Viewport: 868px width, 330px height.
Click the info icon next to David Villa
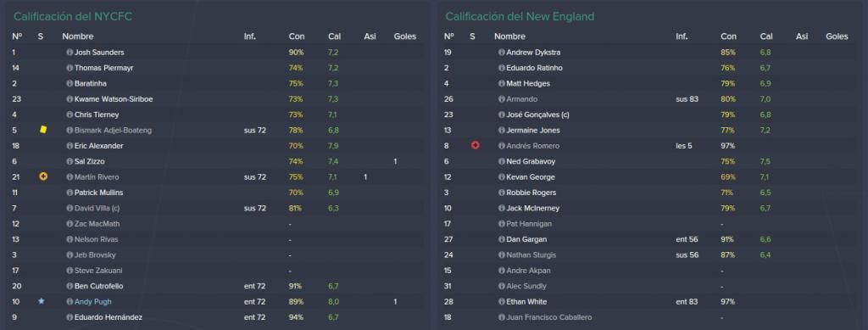pyautogui.click(x=70, y=208)
